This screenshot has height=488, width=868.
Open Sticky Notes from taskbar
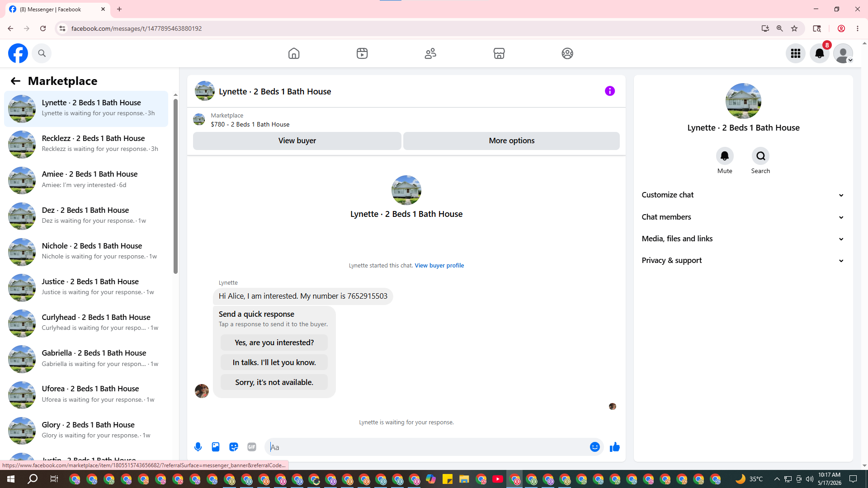pos(448,479)
